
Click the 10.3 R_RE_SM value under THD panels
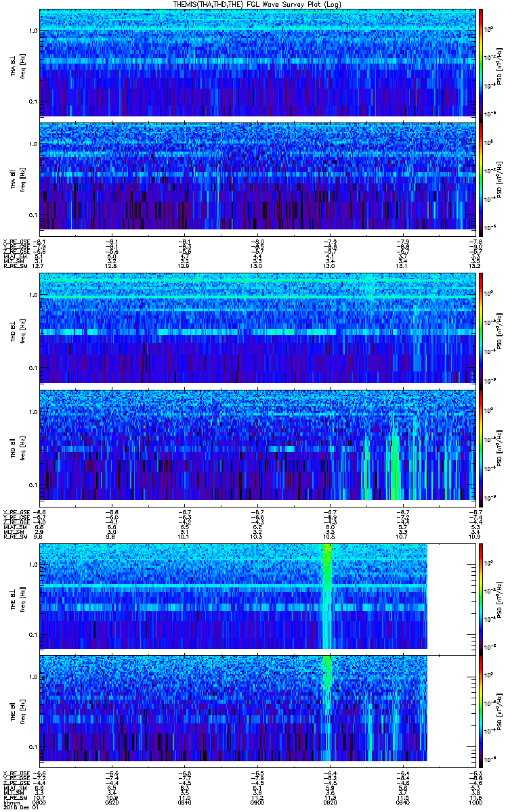pyautogui.click(x=257, y=536)
